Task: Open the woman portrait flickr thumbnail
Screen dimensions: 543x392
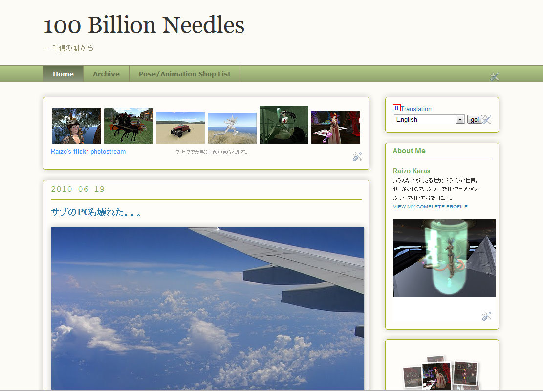Action: (77, 126)
